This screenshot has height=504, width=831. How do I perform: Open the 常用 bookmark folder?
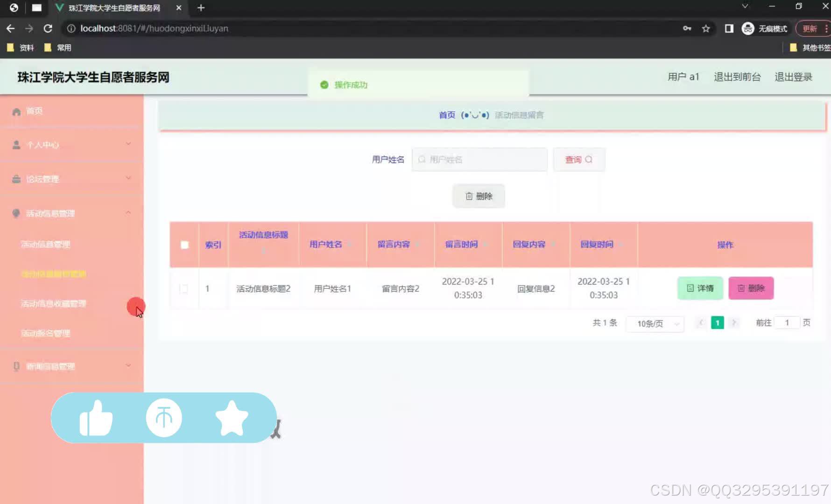click(57, 48)
